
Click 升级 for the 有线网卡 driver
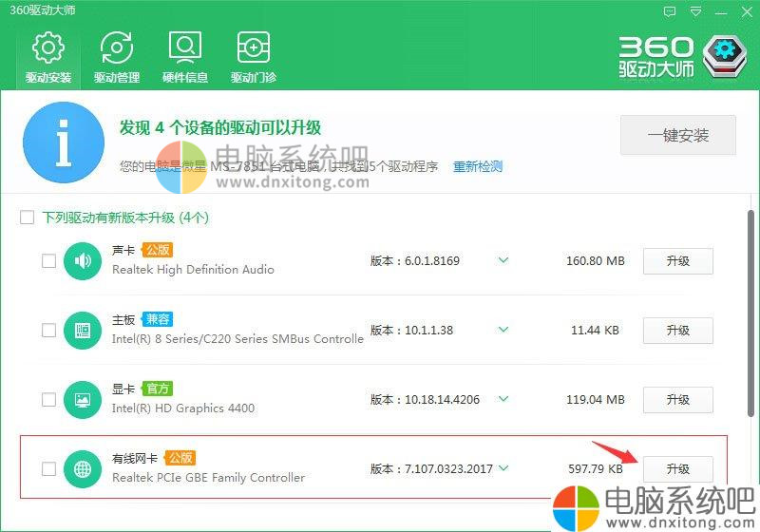click(678, 469)
